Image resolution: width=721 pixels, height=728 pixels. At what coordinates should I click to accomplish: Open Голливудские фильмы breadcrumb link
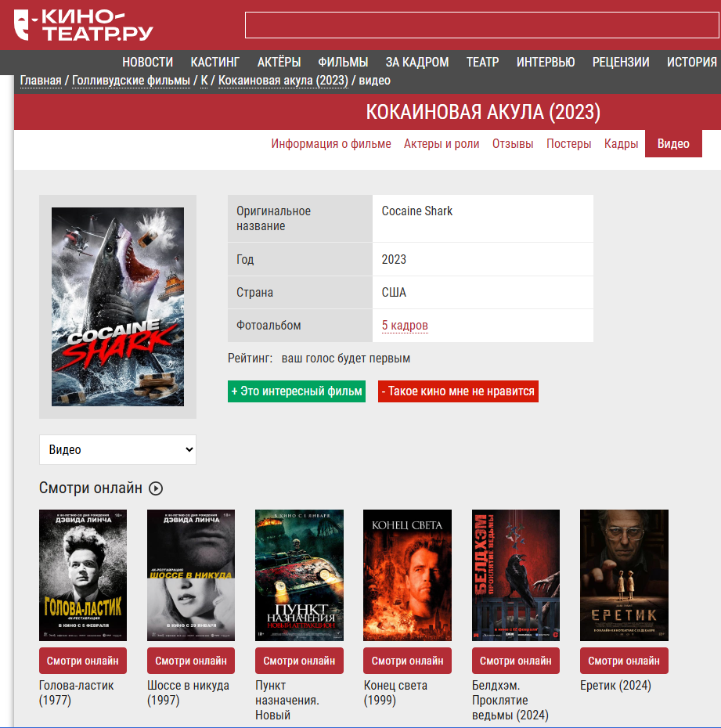point(131,81)
